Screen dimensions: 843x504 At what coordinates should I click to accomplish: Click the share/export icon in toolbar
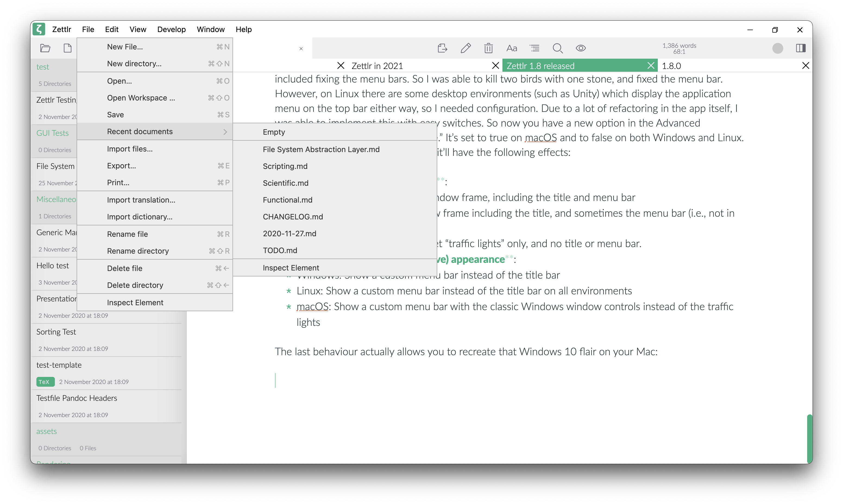point(442,48)
